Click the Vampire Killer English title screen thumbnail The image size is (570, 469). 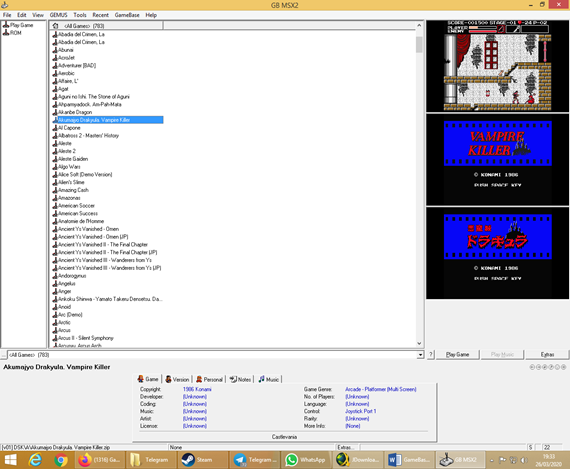pos(497,159)
